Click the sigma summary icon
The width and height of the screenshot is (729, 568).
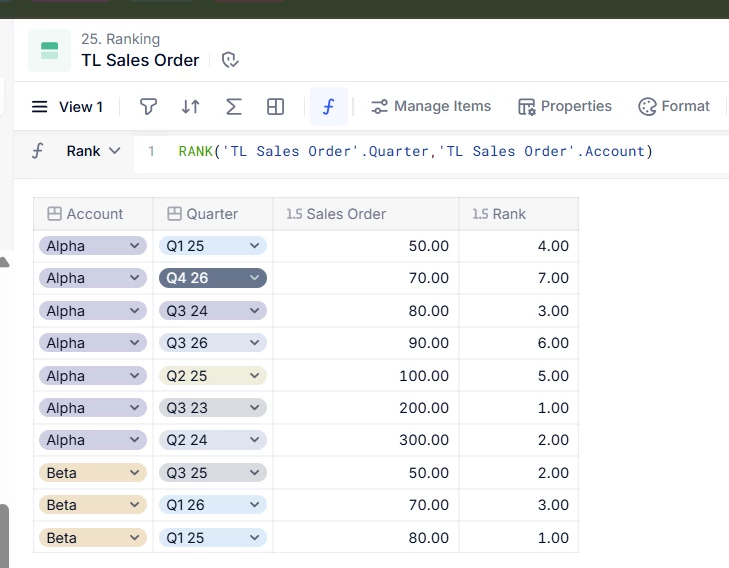(x=233, y=107)
